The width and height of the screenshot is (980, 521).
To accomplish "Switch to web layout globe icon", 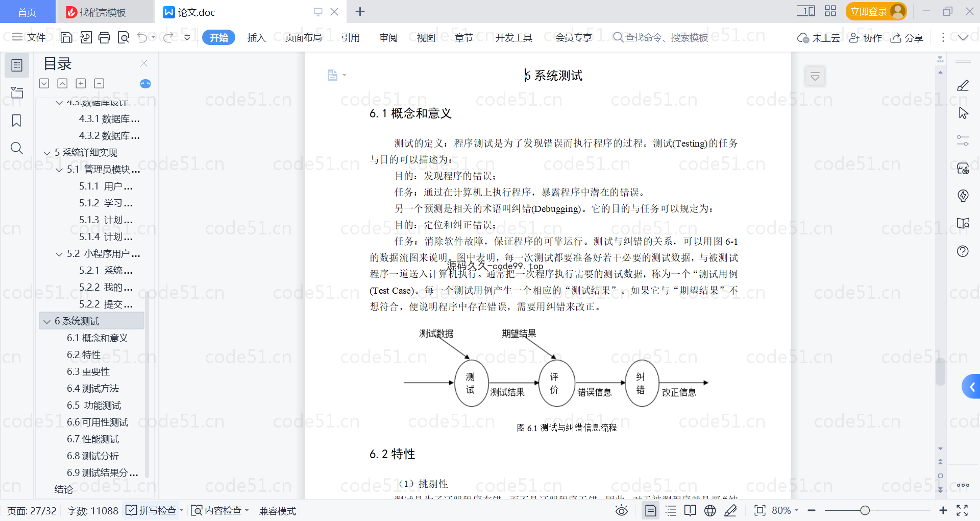I will pyautogui.click(x=710, y=510).
